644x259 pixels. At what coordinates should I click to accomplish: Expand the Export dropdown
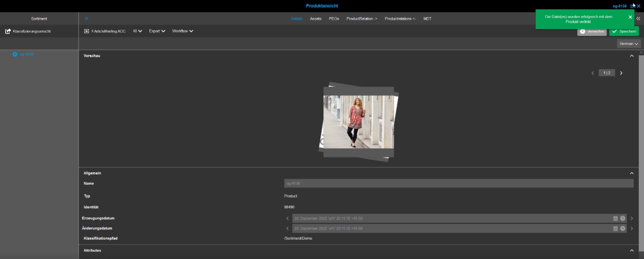[x=157, y=31]
